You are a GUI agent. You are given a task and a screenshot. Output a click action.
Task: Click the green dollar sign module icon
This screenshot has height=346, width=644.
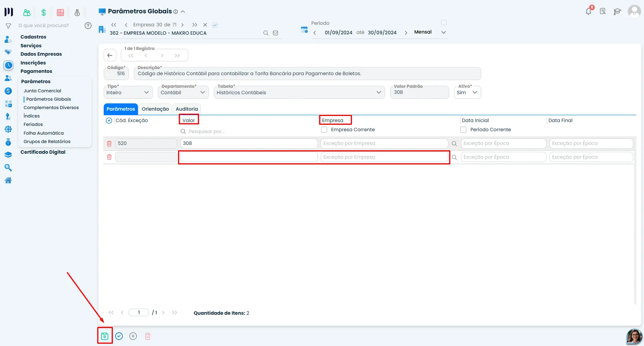click(44, 13)
